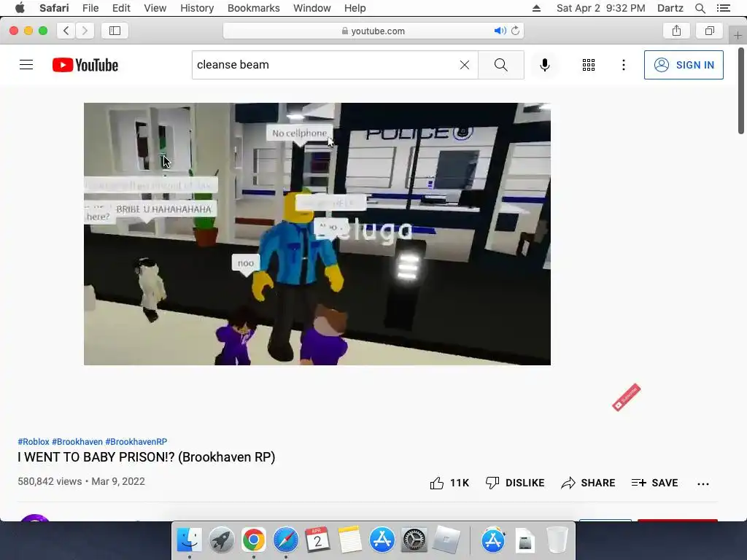Click the page vertical scrollbar thumb
This screenshot has height=560, width=747.
[741, 90]
